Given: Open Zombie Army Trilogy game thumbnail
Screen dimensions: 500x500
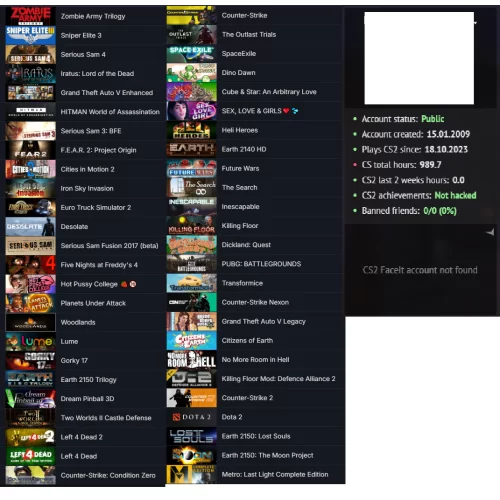Looking at the screenshot, I should tap(30, 16).
